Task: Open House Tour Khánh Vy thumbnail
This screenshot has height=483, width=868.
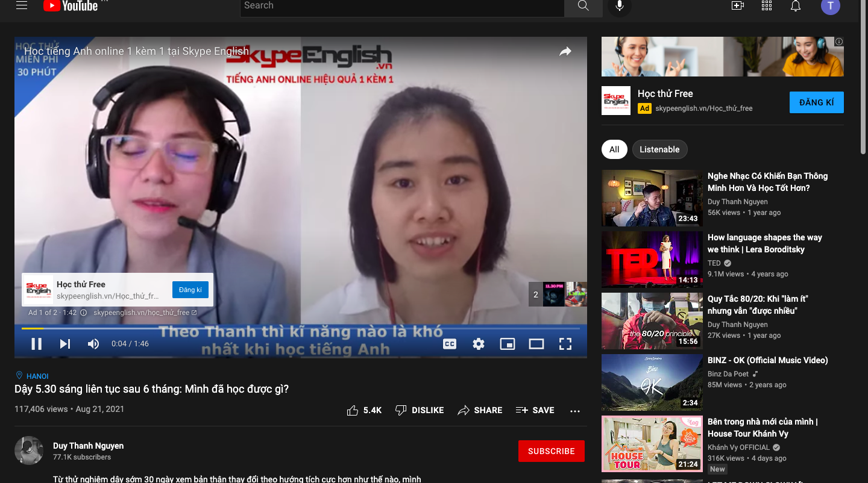Action: point(652,444)
